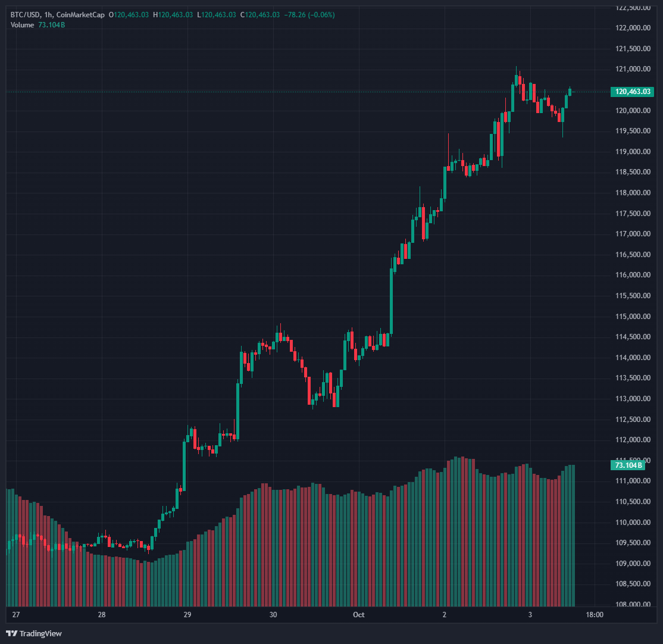Click the 18:00 time label on time axis
663x644 pixels.
595,614
